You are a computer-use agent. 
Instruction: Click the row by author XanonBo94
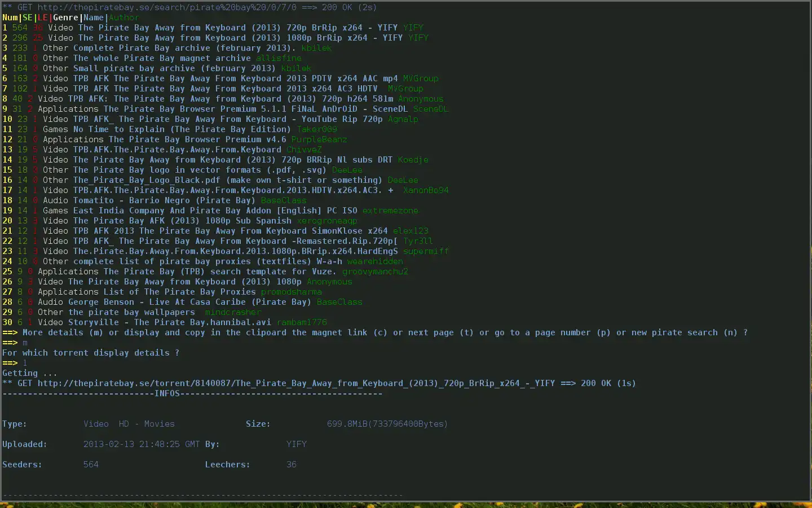226,190
